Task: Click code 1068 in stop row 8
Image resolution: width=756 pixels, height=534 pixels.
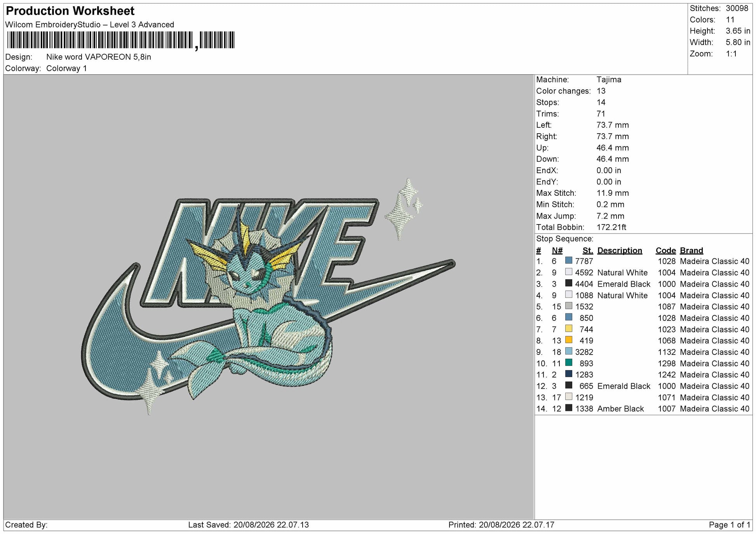Action: [667, 341]
